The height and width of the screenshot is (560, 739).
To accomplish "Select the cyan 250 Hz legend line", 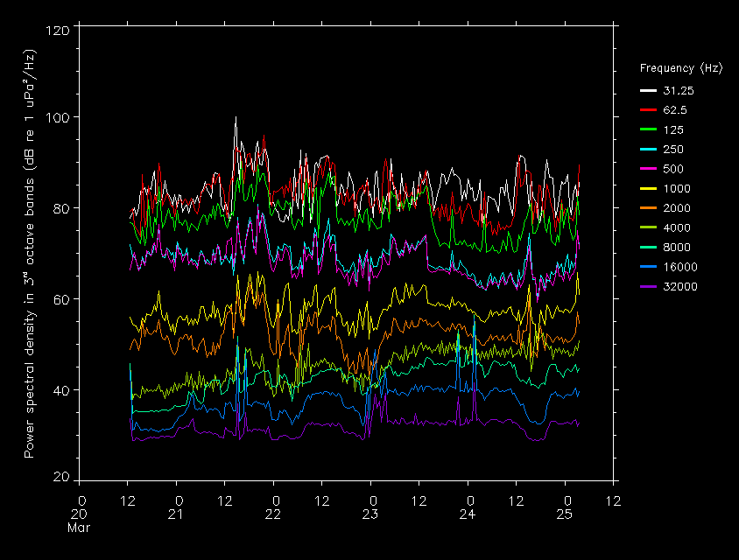I will click(648, 150).
